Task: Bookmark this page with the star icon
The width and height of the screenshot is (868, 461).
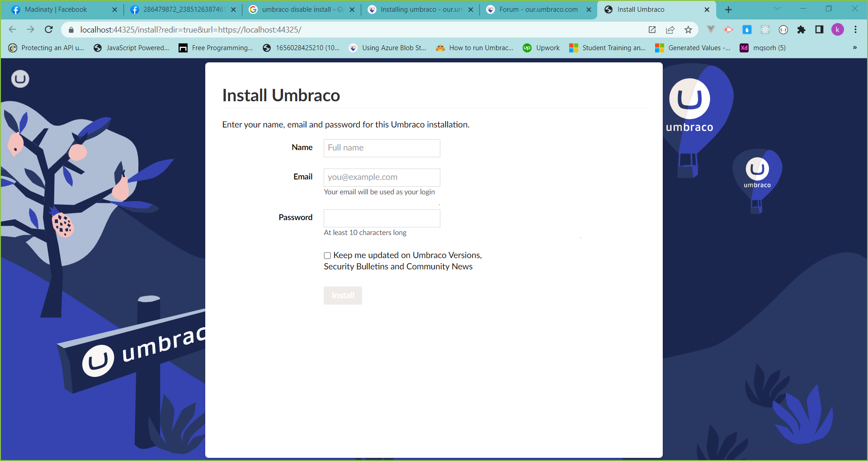Action: (x=688, y=30)
